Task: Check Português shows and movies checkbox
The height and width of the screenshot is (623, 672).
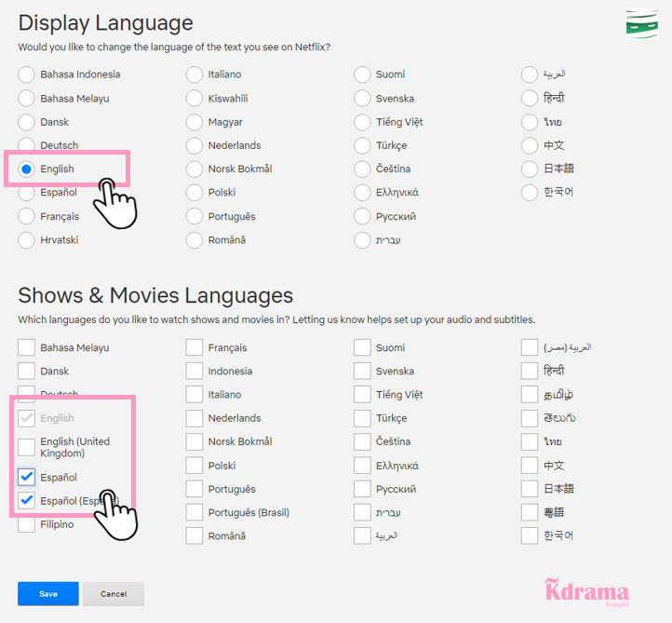Action: pyautogui.click(x=195, y=489)
